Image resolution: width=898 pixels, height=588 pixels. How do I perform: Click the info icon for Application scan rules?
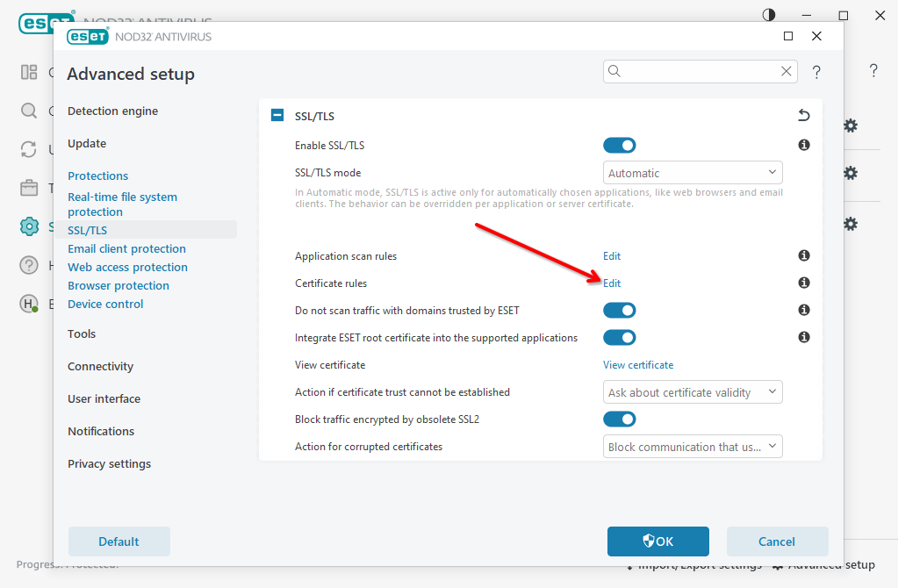[804, 255]
